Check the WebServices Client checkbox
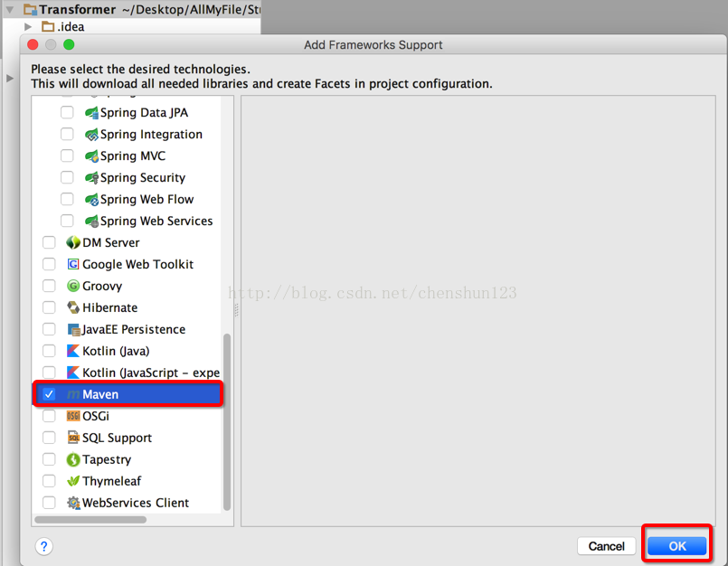728x566 pixels. click(49, 503)
